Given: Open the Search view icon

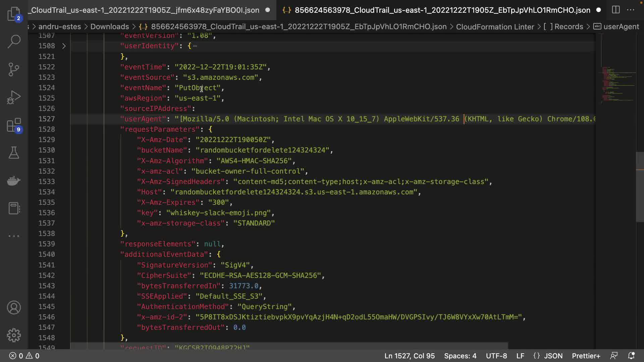Looking at the screenshot, I should [14, 42].
